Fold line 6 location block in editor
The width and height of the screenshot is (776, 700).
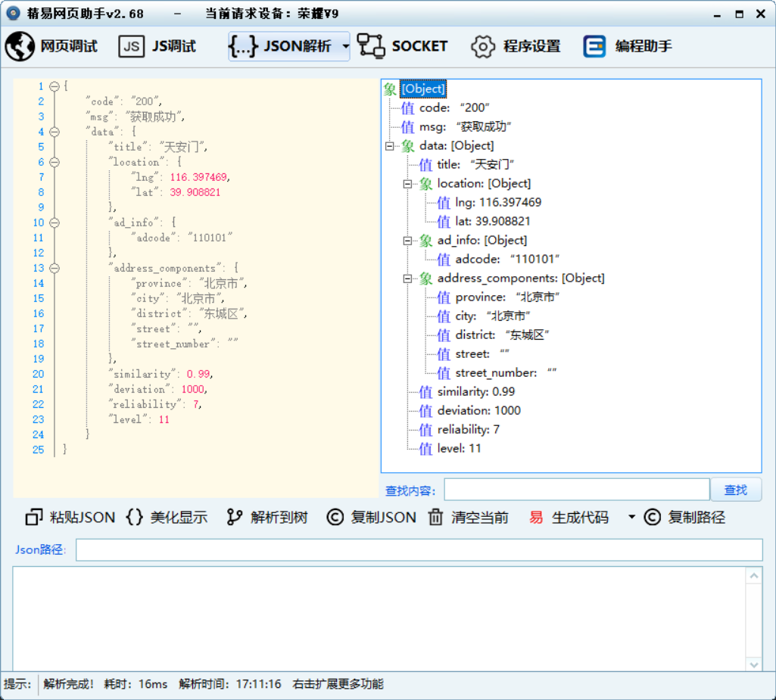54,162
